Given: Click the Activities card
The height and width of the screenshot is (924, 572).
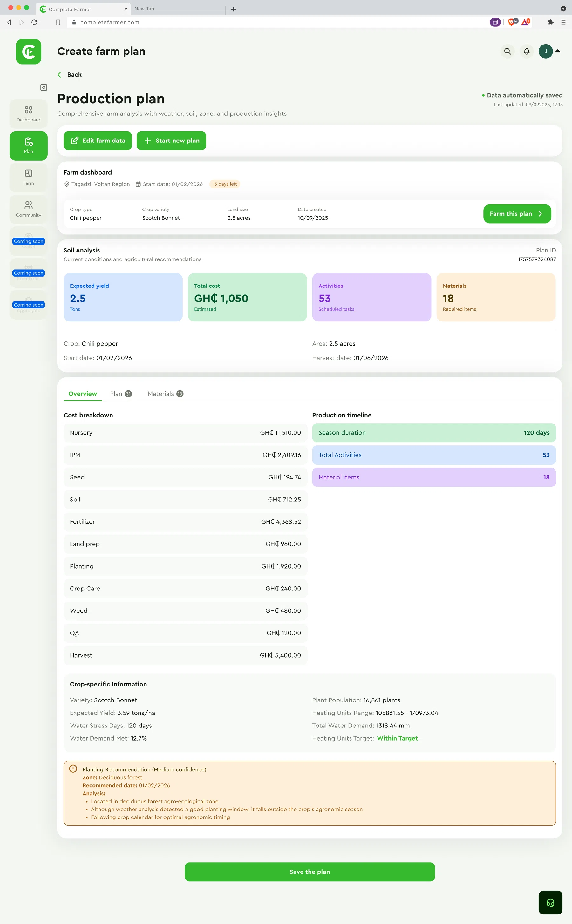Looking at the screenshot, I should coord(371,297).
